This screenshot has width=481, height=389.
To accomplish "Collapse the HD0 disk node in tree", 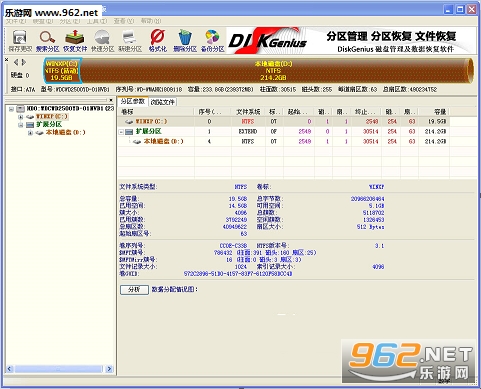I will [11, 109].
